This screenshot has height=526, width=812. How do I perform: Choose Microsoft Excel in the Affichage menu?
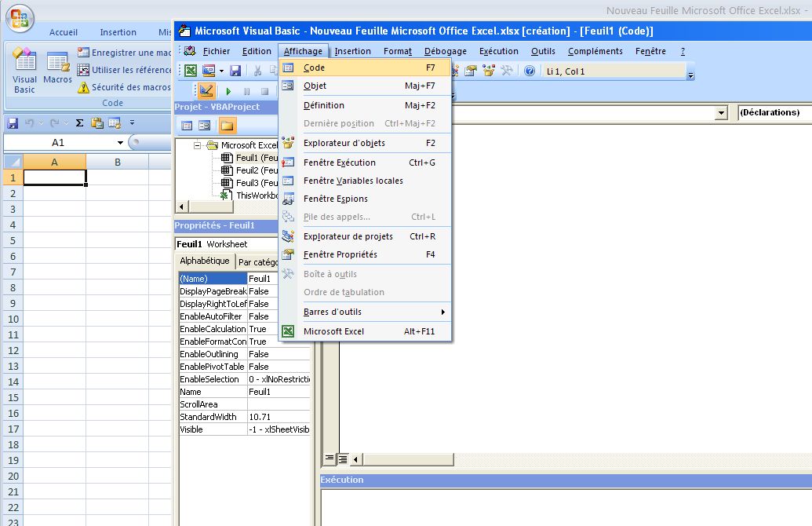coord(366,331)
